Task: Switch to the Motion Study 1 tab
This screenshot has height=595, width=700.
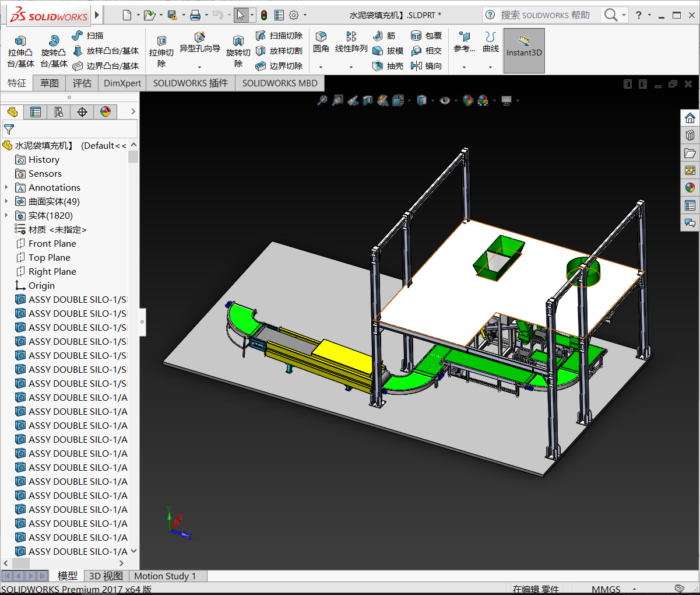Action: pos(165,576)
